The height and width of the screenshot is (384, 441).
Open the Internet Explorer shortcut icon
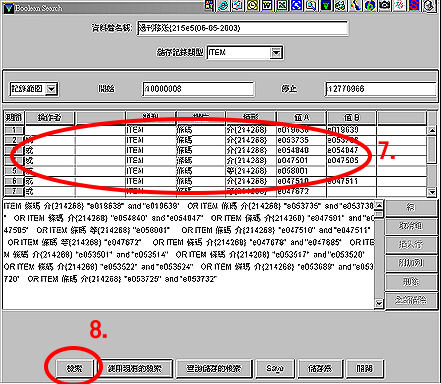coord(223,6)
